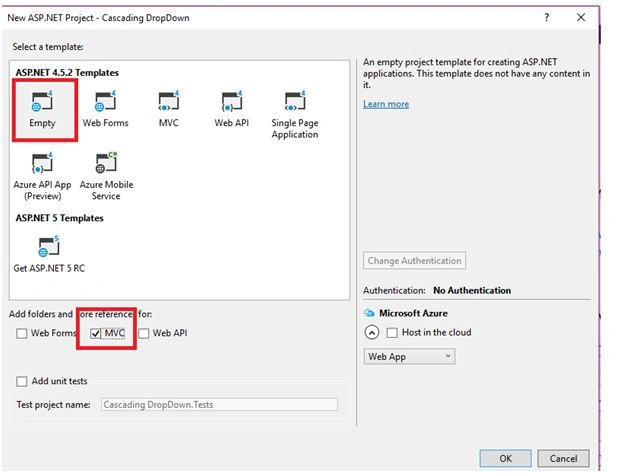Enable the Add unit tests checkbox
The height and width of the screenshot is (473, 628).
point(22,381)
